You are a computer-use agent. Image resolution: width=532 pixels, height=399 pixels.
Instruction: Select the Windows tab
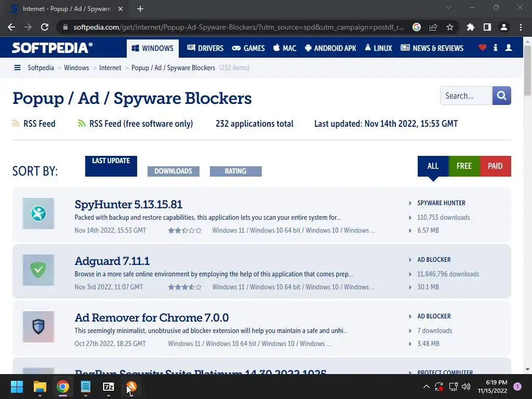pos(153,48)
